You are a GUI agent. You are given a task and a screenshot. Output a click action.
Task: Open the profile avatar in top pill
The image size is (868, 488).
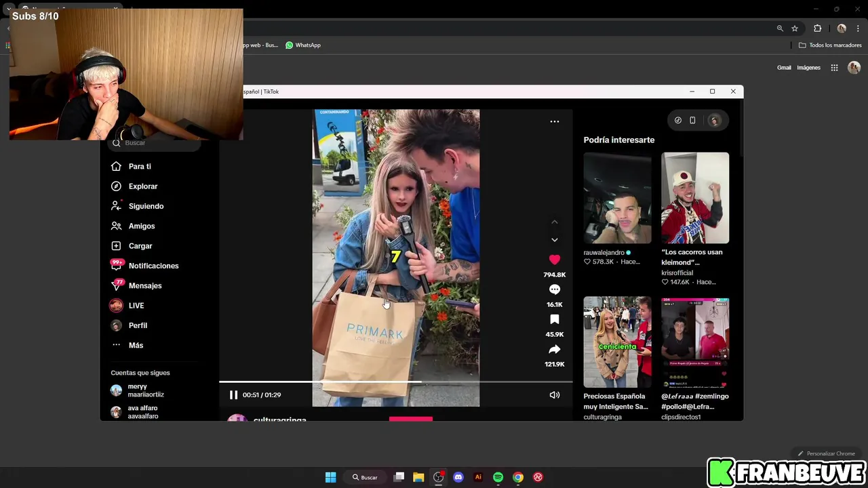coord(714,121)
